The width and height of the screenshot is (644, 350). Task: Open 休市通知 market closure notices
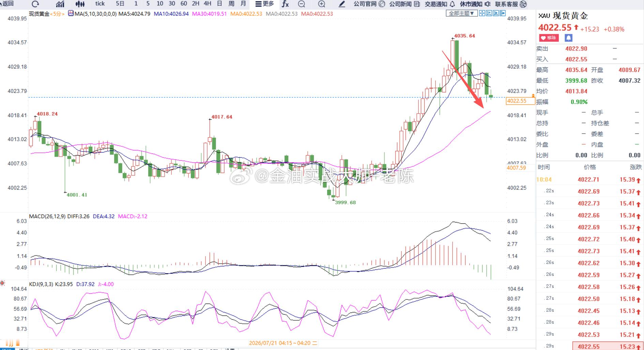coord(475,4)
